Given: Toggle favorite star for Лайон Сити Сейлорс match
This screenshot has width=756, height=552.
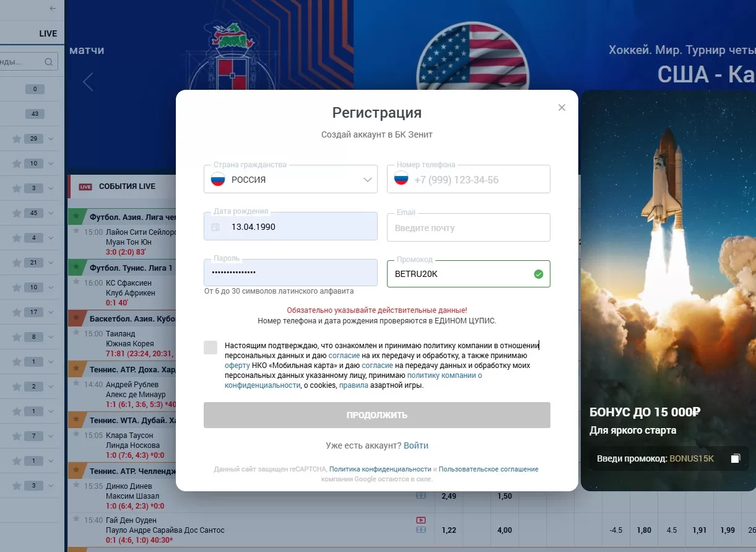Looking at the screenshot, I should tap(76, 230).
